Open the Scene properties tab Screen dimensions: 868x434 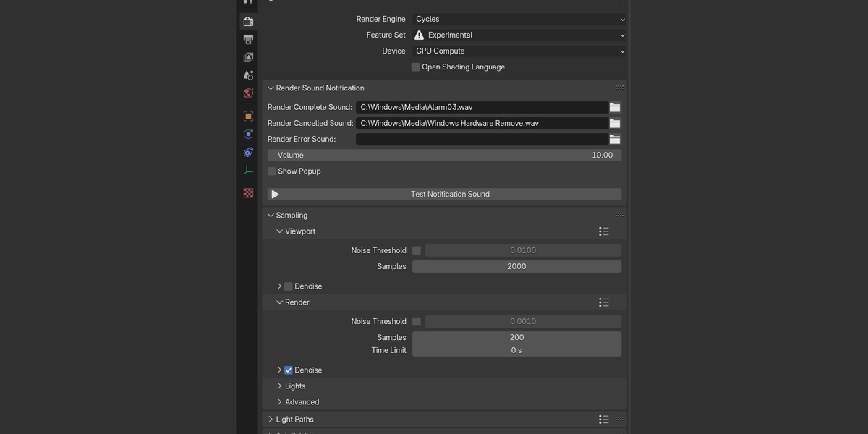248,75
